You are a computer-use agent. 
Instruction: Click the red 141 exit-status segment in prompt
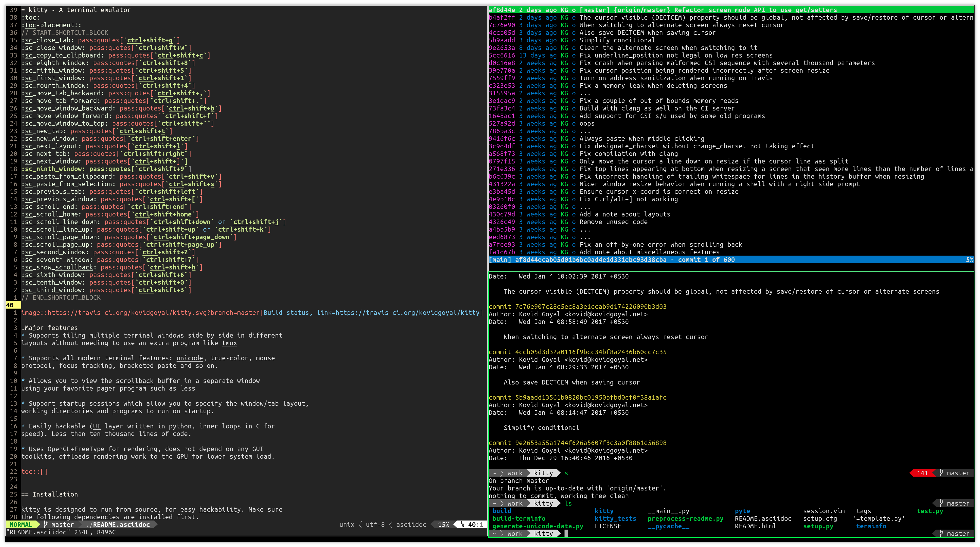coord(922,473)
